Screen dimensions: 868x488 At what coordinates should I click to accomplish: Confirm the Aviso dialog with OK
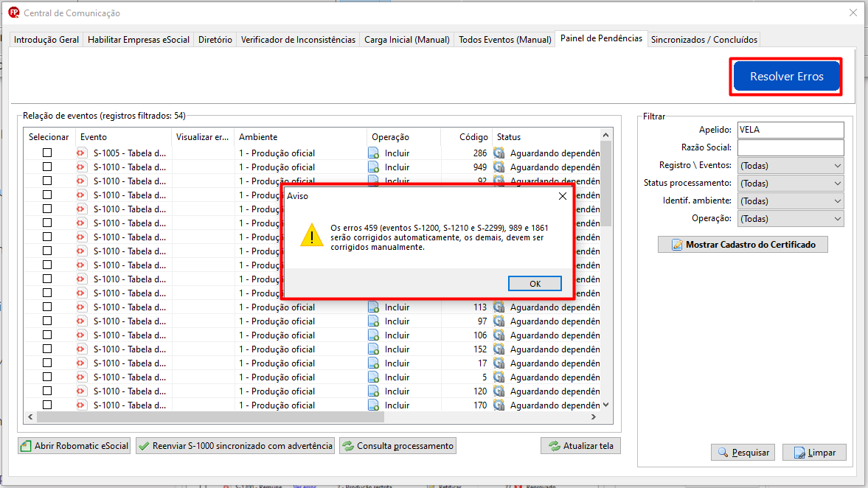point(535,283)
